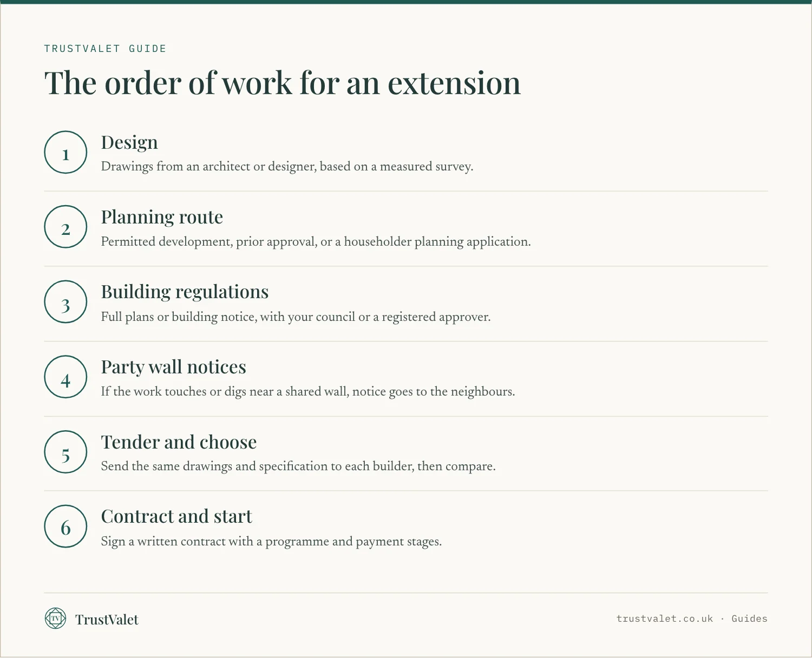Click the 'Party wall notices' step heading
The width and height of the screenshot is (812, 658).
[173, 367]
